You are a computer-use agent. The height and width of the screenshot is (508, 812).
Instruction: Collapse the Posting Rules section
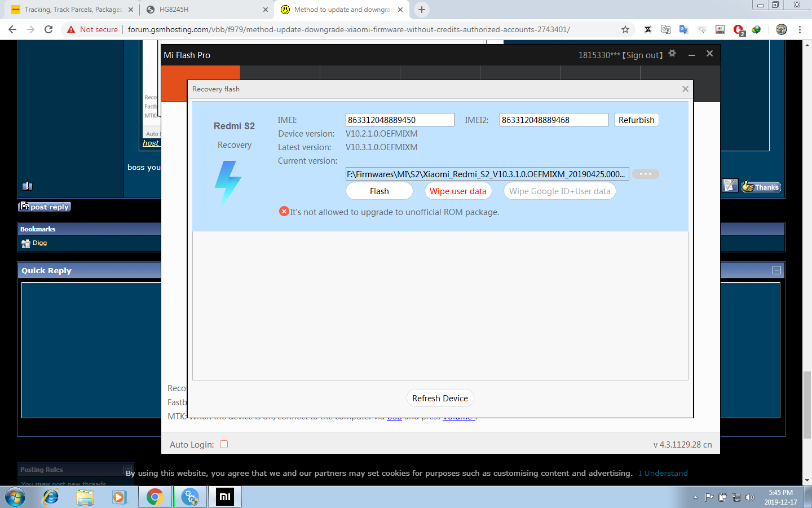click(128, 470)
